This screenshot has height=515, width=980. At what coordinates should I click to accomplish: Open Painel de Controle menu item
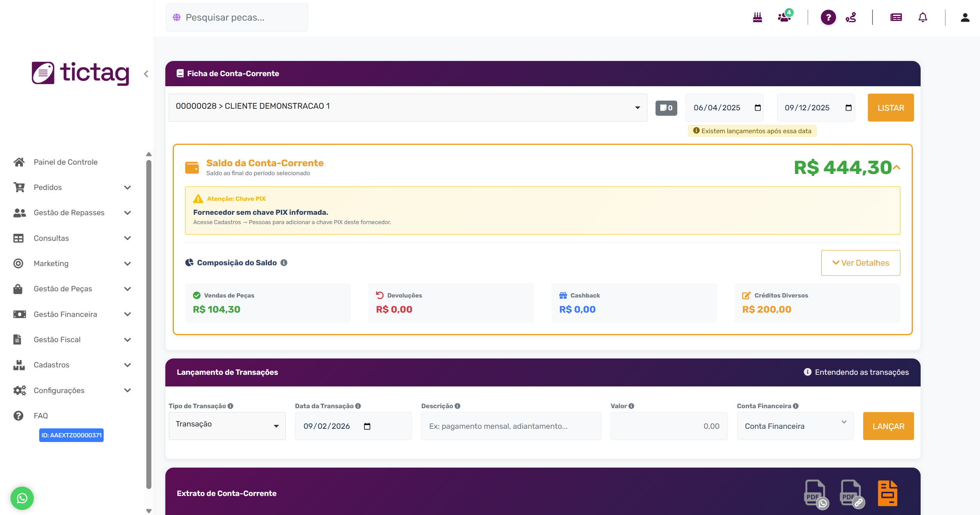pos(66,162)
